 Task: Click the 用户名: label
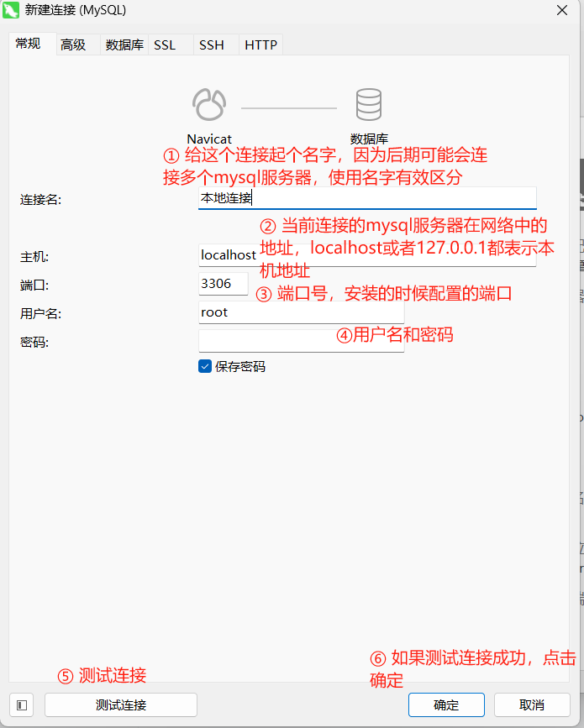pos(41,314)
